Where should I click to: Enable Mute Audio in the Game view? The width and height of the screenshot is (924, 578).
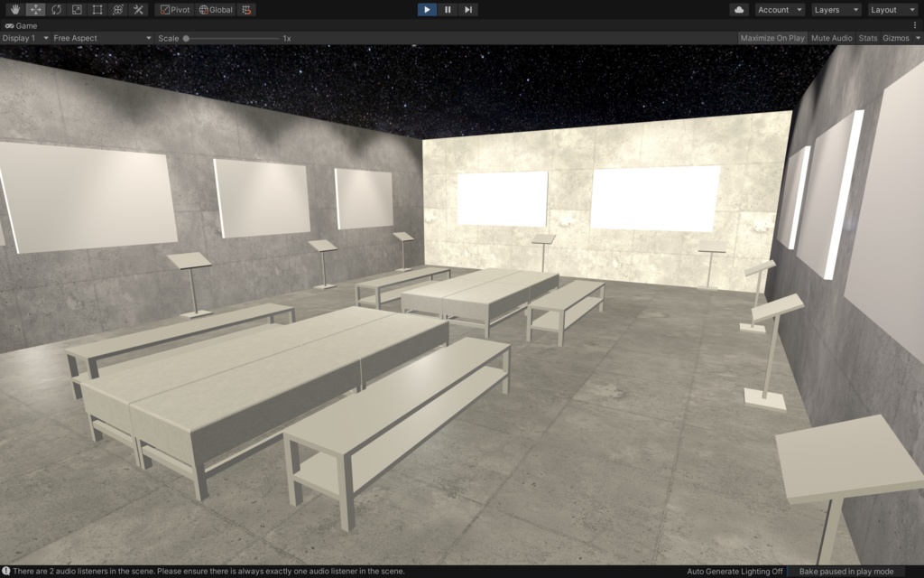tap(831, 38)
